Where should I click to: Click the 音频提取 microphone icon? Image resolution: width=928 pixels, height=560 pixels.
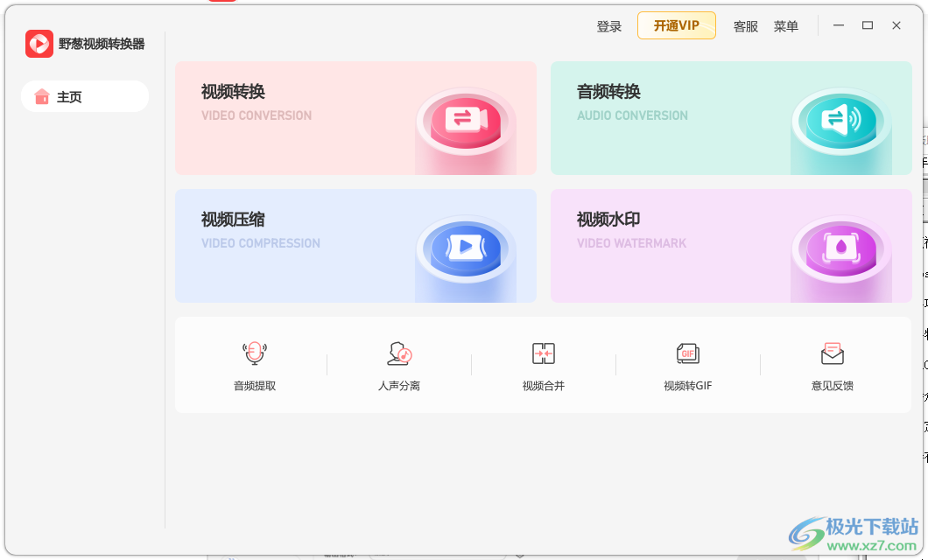pos(255,353)
